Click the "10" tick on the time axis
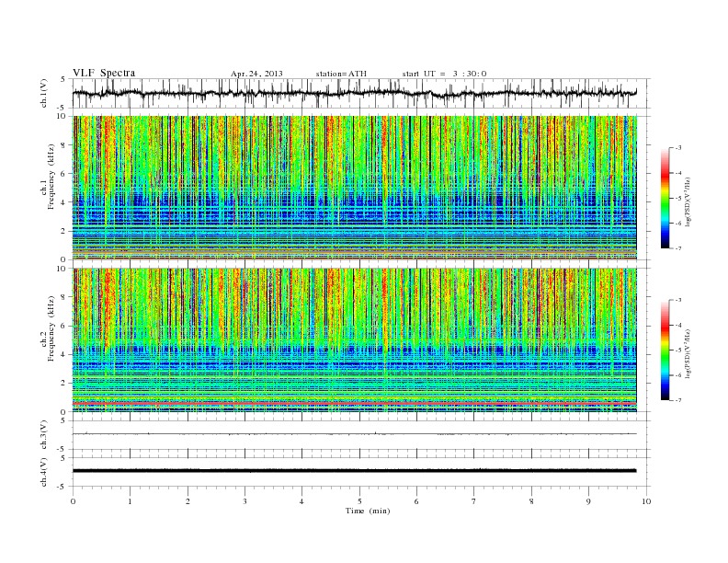The image size is (728, 563). point(646,501)
